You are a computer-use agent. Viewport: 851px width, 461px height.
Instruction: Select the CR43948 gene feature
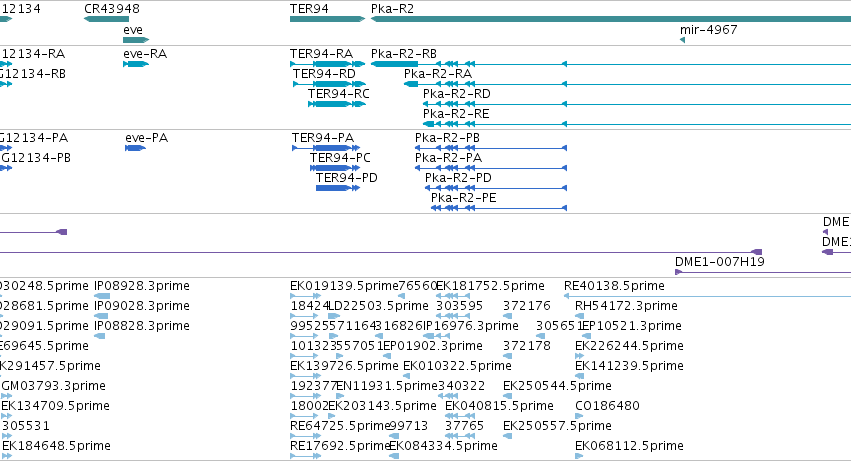[106, 19]
